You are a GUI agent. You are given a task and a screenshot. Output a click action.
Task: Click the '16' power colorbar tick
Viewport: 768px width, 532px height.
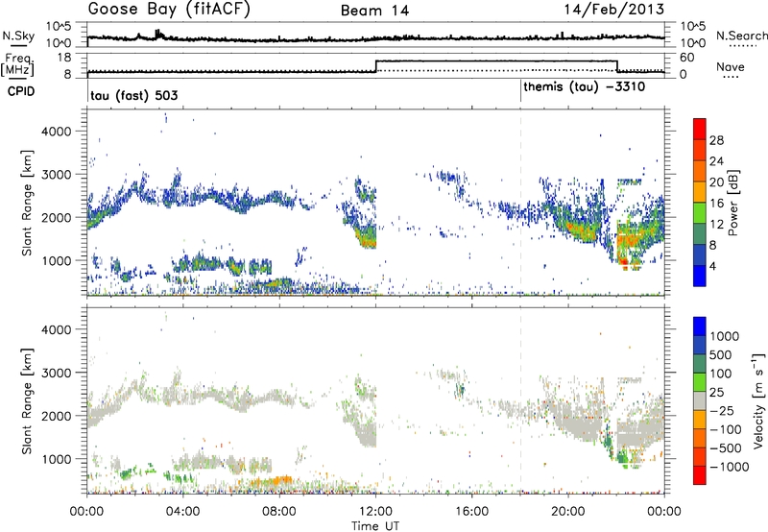coord(716,204)
